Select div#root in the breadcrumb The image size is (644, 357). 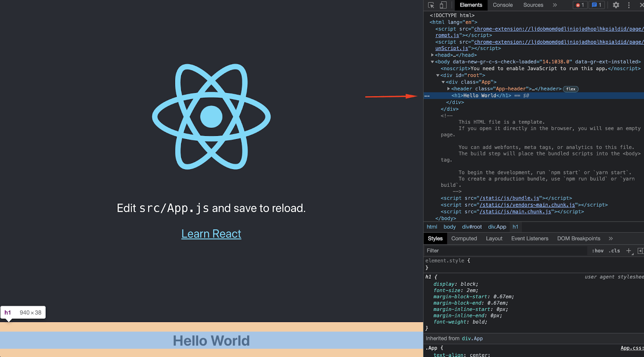click(x=472, y=227)
